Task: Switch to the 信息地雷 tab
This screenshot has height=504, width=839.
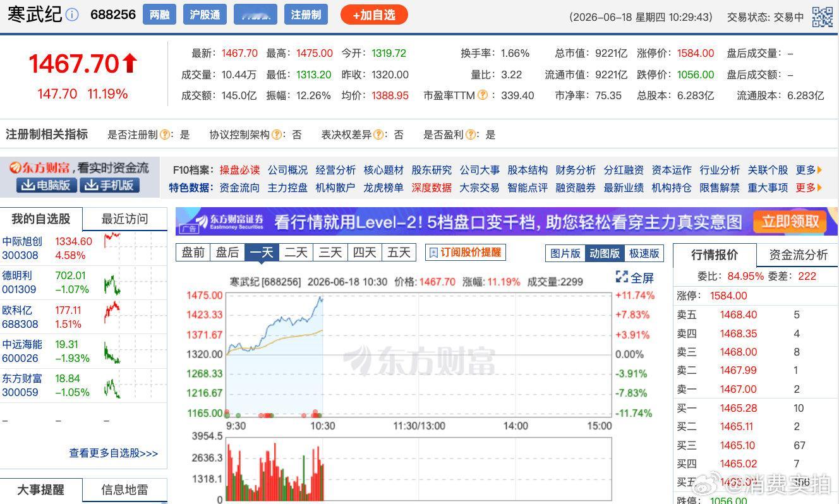Action: pos(124,490)
